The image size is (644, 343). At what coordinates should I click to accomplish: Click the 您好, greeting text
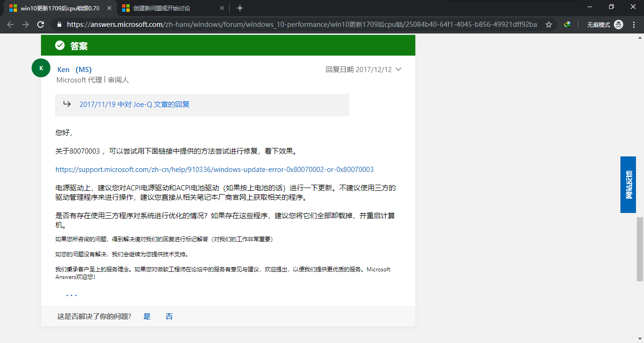pos(64,132)
